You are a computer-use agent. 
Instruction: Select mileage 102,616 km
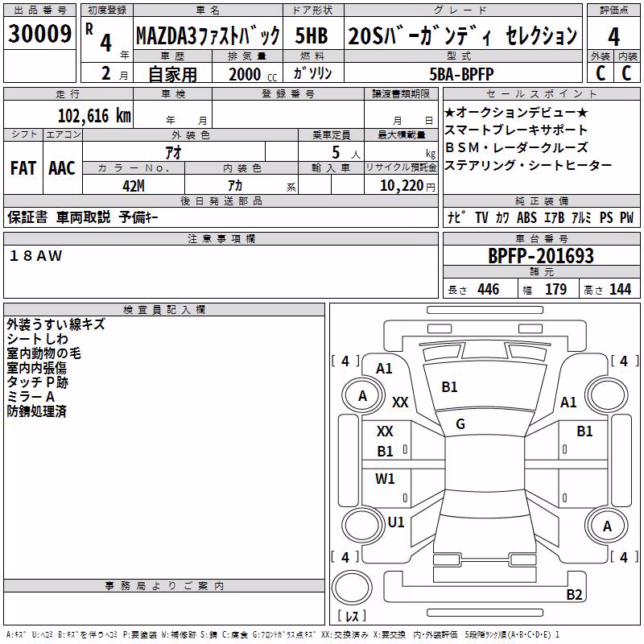[94, 116]
